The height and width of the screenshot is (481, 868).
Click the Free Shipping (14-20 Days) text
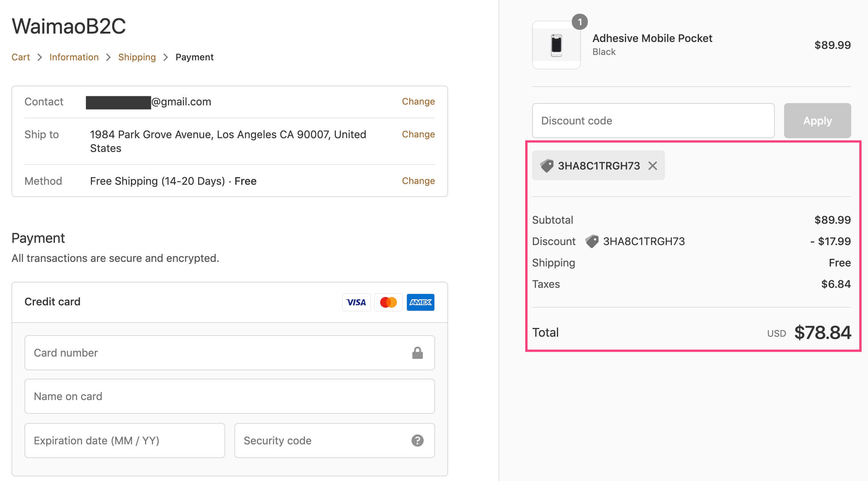tap(157, 181)
